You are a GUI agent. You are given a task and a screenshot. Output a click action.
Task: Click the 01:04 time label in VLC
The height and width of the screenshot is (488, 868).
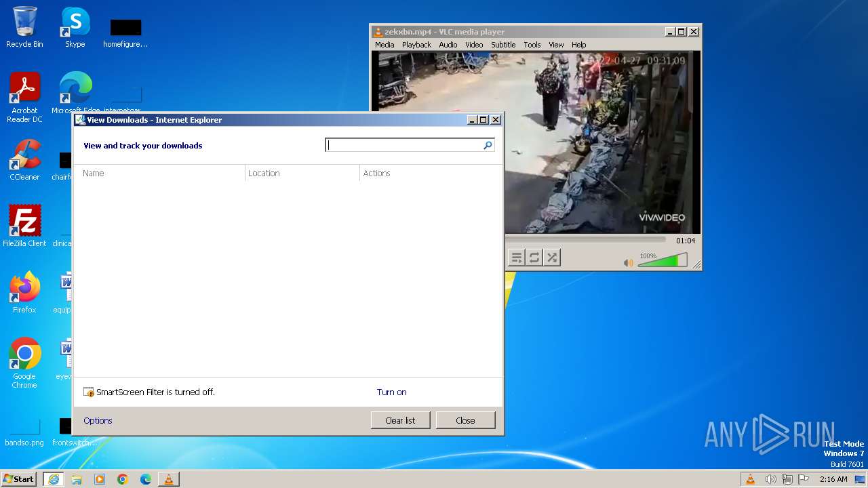click(686, 241)
